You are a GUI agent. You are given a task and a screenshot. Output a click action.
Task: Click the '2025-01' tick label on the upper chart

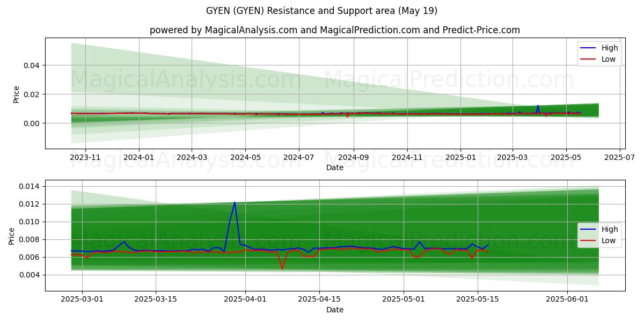[460, 158]
